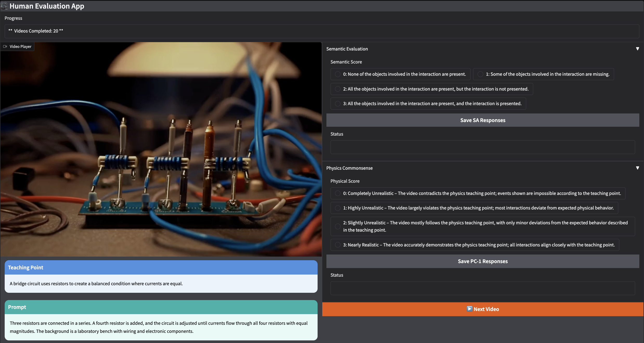Click the Semantic Evaluation status field
The height and width of the screenshot is (343, 644).
482,147
